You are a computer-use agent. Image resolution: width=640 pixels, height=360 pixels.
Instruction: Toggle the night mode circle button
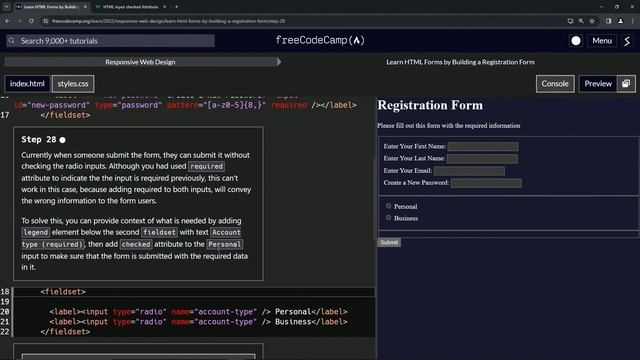click(x=576, y=41)
